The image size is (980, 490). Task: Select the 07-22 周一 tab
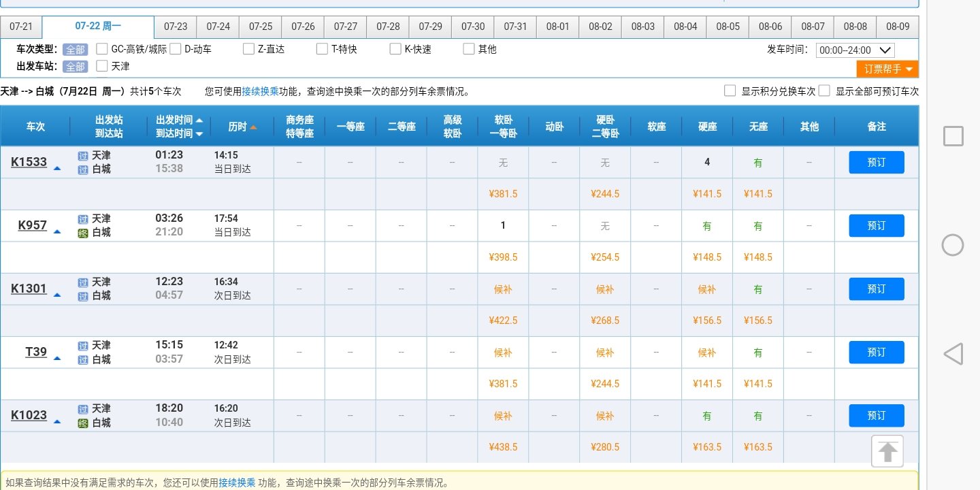(98, 27)
